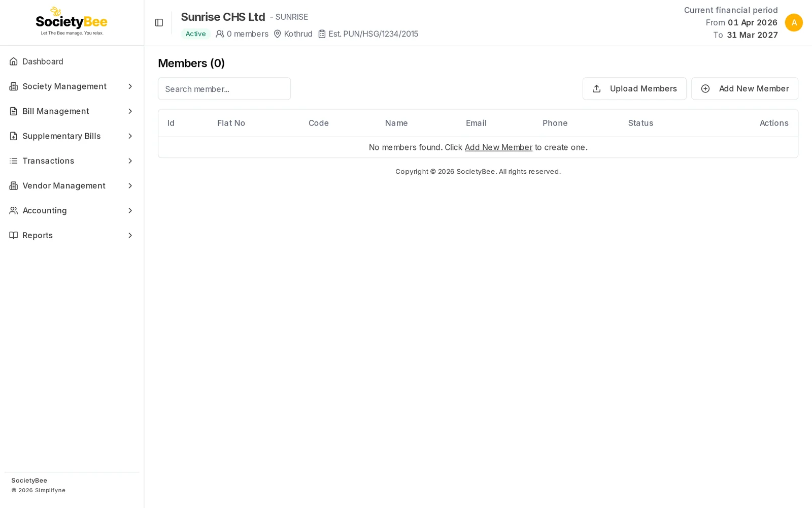The width and height of the screenshot is (812, 508).
Task: Expand Accounting chevron
Action: [x=130, y=210]
